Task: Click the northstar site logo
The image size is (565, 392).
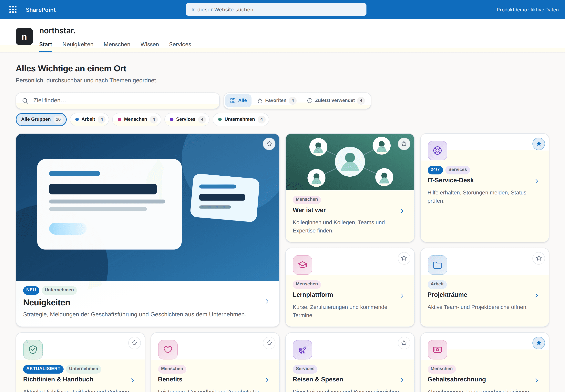Action: pos(24,36)
